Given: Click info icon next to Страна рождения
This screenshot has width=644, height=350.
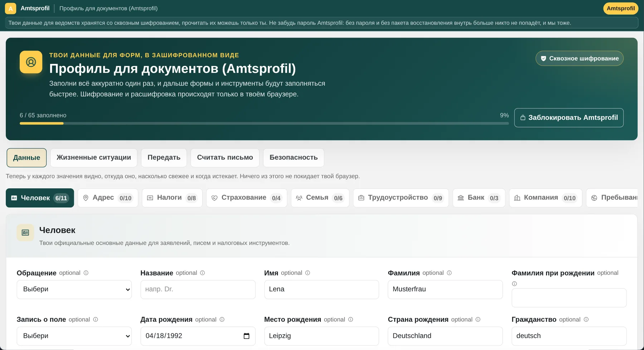Looking at the screenshot, I should 478,320.
